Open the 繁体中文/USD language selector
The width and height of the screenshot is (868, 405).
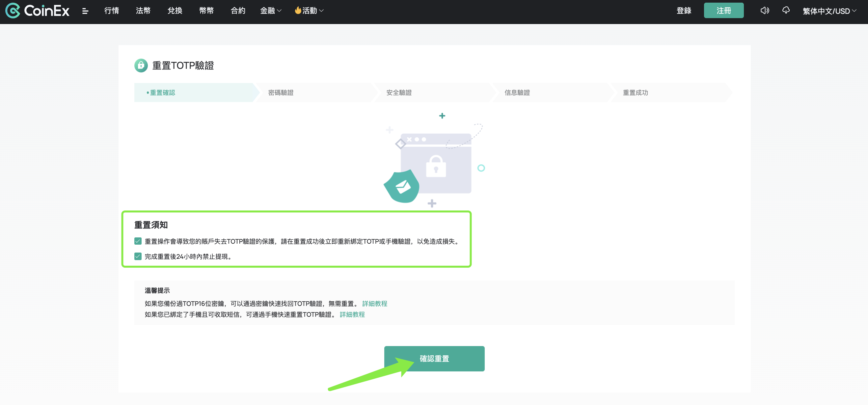[x=829, y=11]
